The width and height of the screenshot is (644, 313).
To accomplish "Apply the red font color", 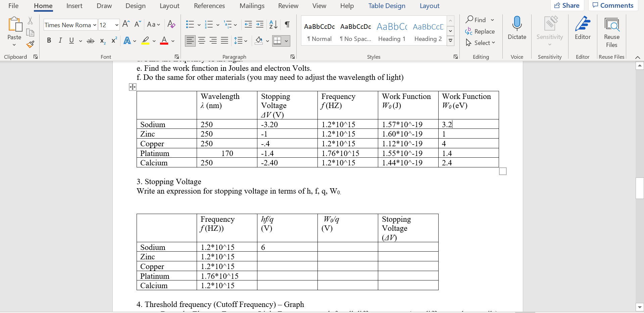I will point(164,41).
